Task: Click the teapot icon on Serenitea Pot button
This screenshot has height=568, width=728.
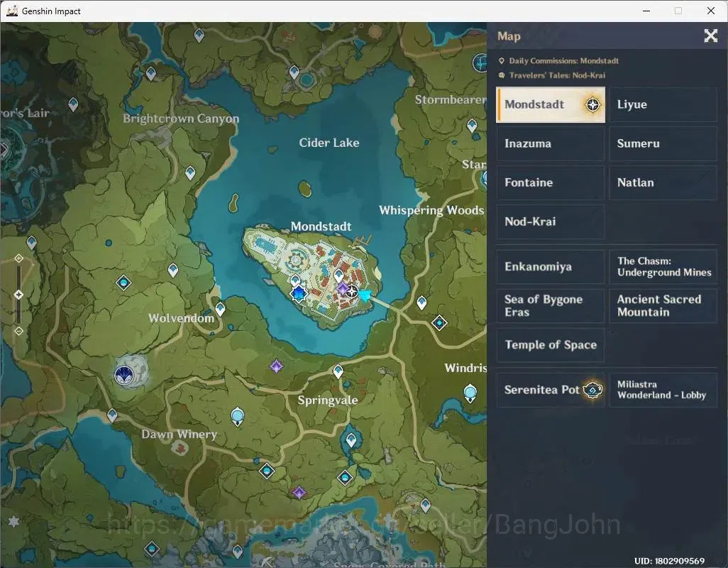Action: pyautogui.click(x=592, y=390)
